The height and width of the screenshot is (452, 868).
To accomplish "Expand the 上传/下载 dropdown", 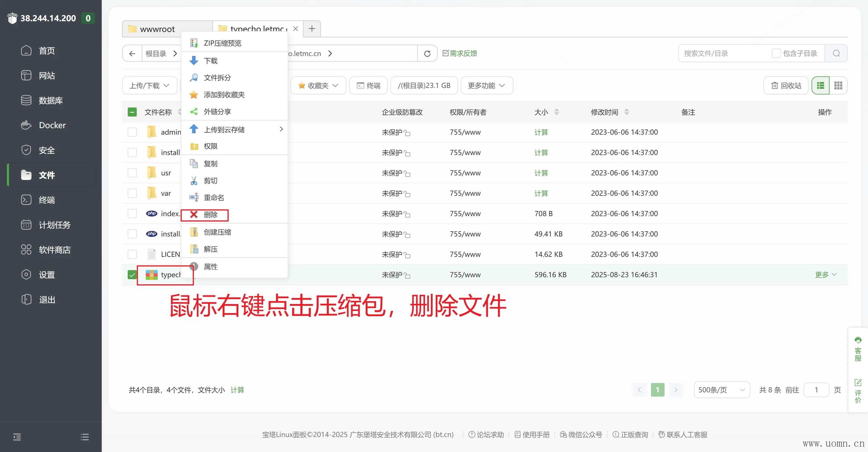I will pyautogui.click(x=149, y=85).
